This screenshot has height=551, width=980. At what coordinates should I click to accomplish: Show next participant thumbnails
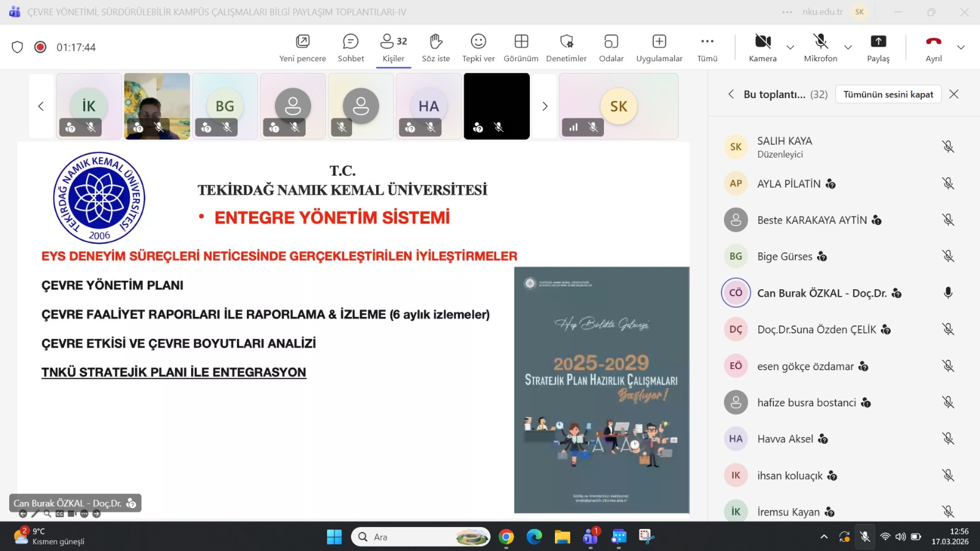(x=545, y=106)
